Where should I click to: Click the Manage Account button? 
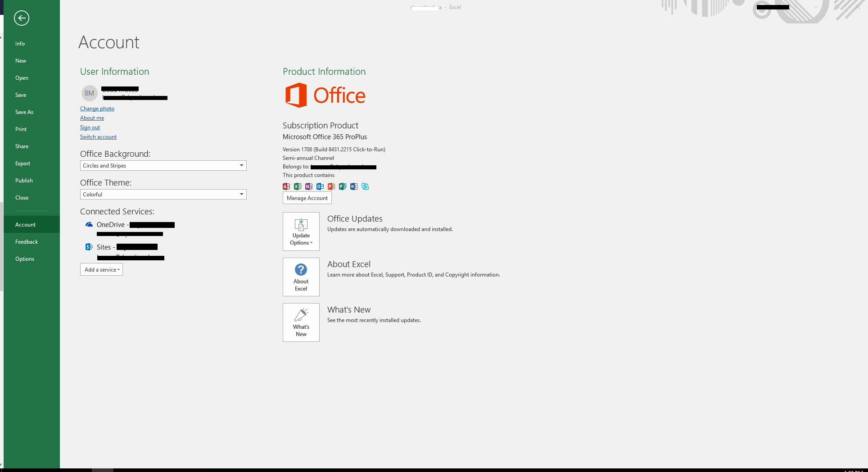click(x=307, y=198)
